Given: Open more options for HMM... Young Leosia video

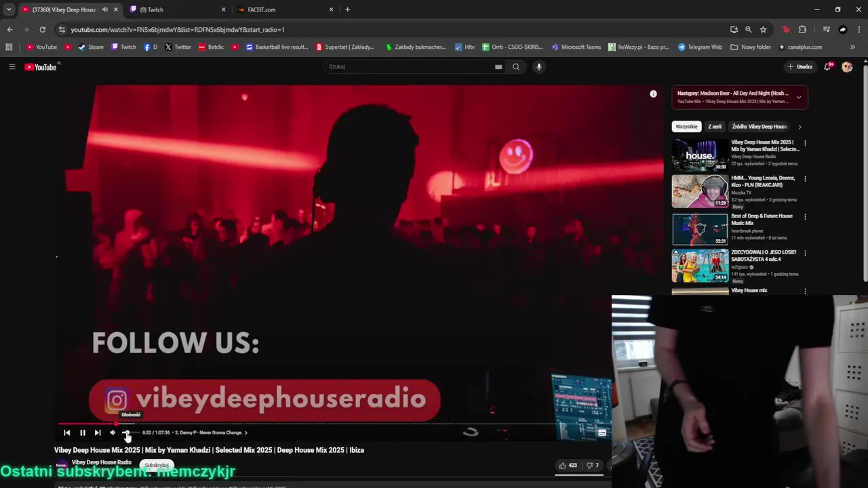Looking at the screenshot, I should pos(805,179).
